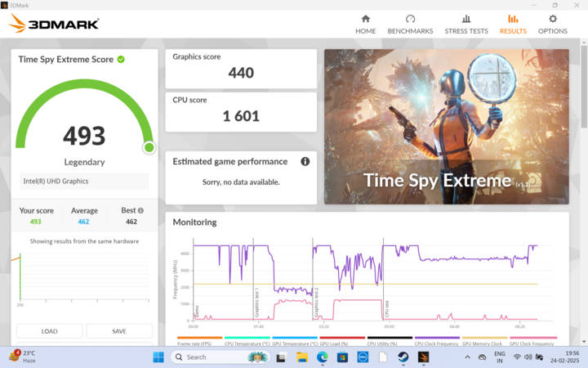Click the Your score value 493
Viewport: 588px width, 368px height.
tap(36, 222)
